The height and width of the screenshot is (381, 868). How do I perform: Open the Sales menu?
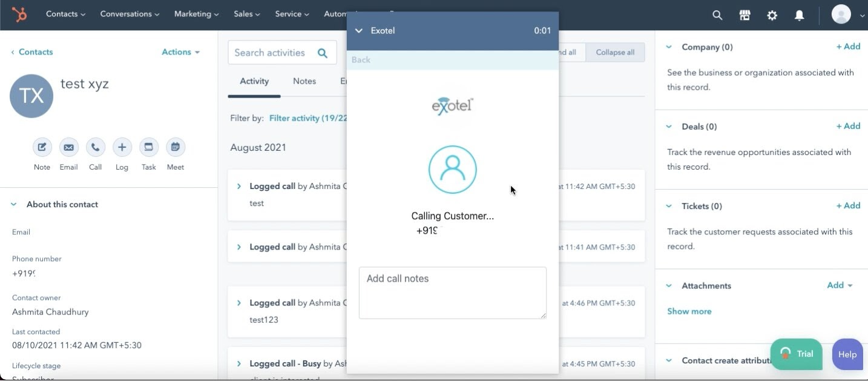click(247, 14)
